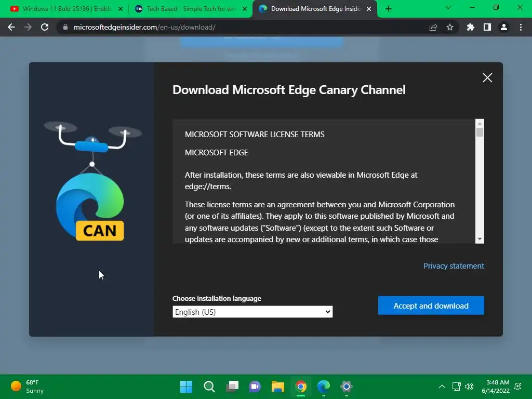The image size is (532, 399).
Task: Open the Chrome three-dot menu
Action: click(521, 27)
